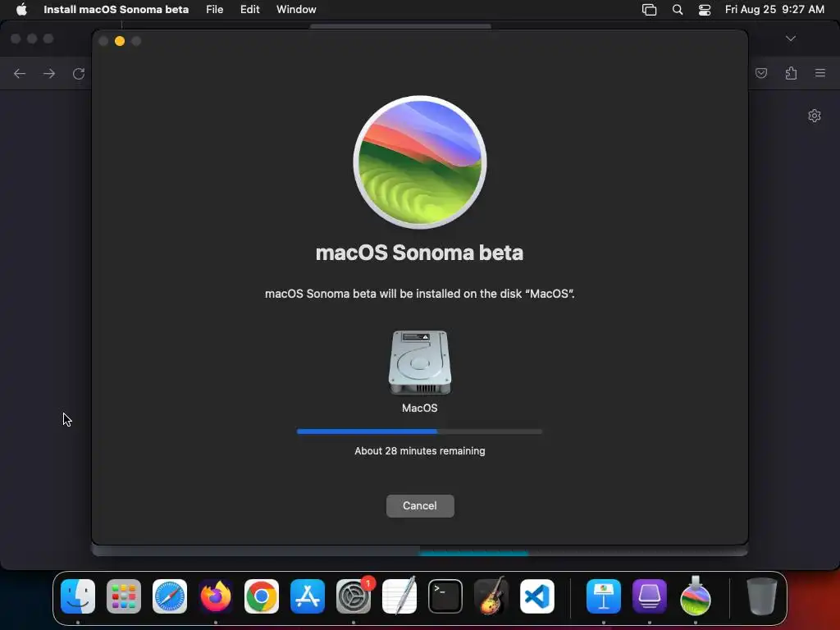Open Finder from the Dock

[78, 596]
